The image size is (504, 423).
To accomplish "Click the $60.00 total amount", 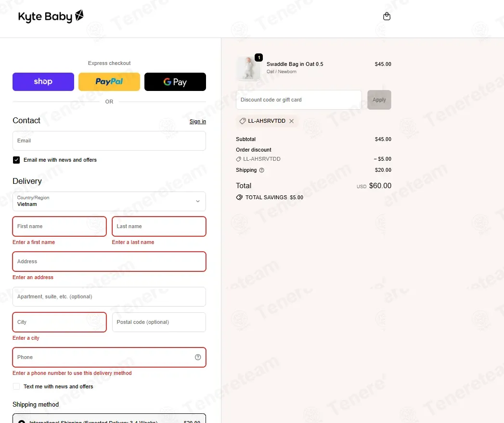I will click(380, 186).
